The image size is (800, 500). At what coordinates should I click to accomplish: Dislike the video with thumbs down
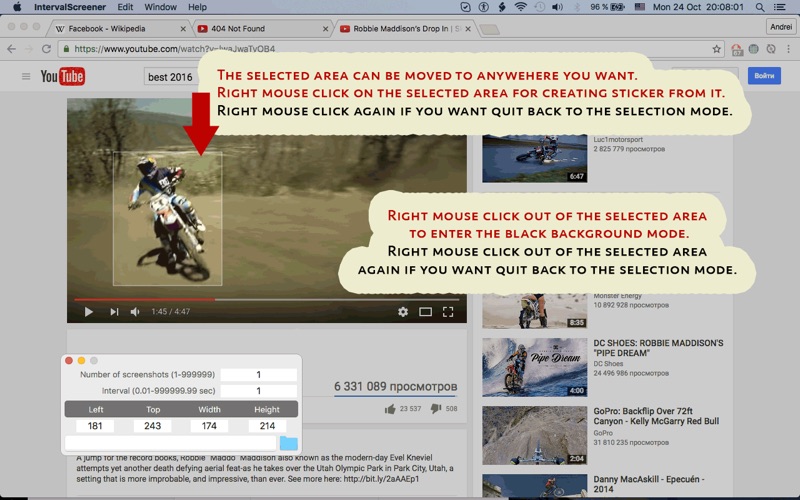point(435,409)
